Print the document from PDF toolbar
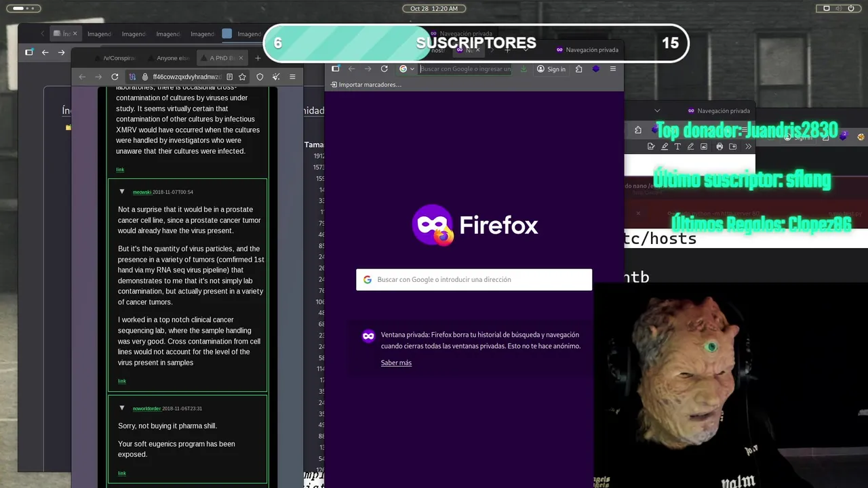Viewport: 868px width, 488px height. pyautogui.click(x=719, y=146)
